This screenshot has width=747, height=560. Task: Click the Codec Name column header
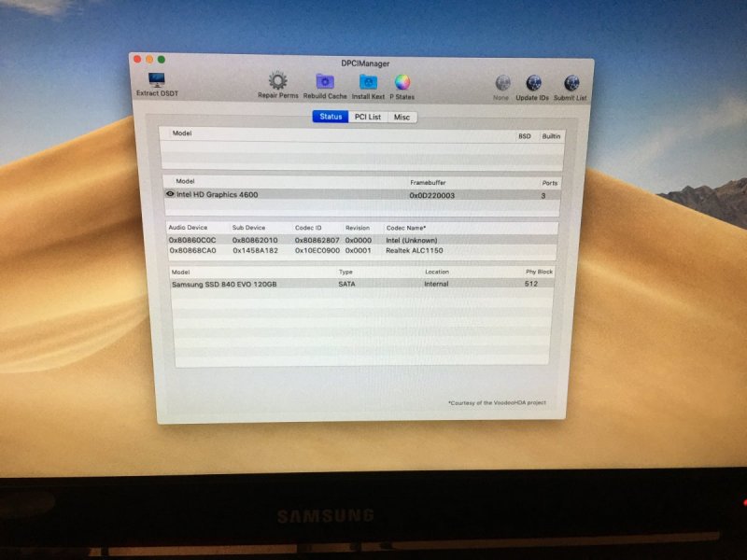pyautogui.click(x=406, y=228)
